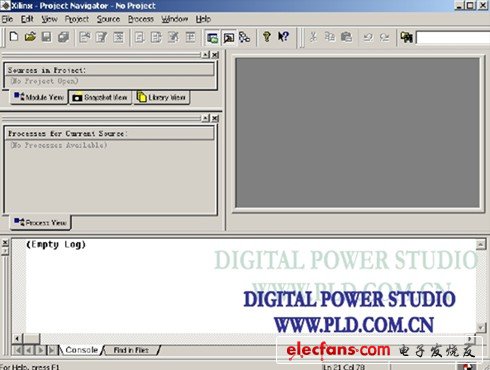This screenshot has height=370, width=490.
Task: Click the Open folder toolbar icon
Action: pyautogui.click(x=30, y=37)
